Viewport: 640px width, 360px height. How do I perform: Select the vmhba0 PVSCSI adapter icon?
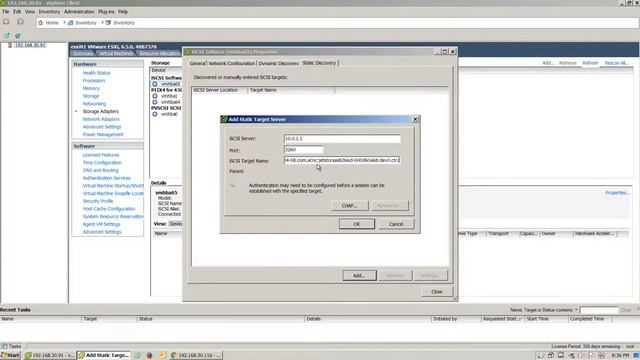tap(155, 114)
